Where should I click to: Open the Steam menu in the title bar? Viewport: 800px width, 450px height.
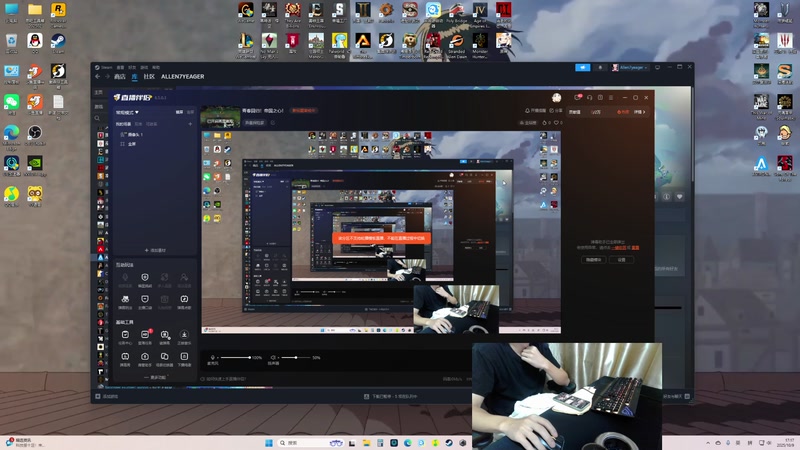point(106,67)
